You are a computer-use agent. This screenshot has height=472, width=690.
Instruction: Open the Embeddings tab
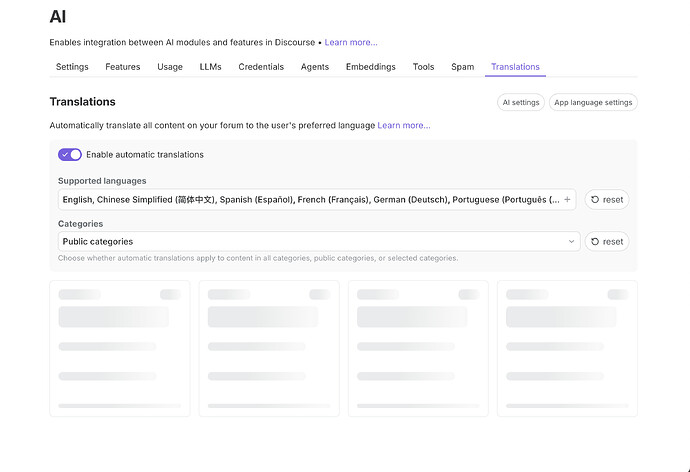click(x=371, y=67)
